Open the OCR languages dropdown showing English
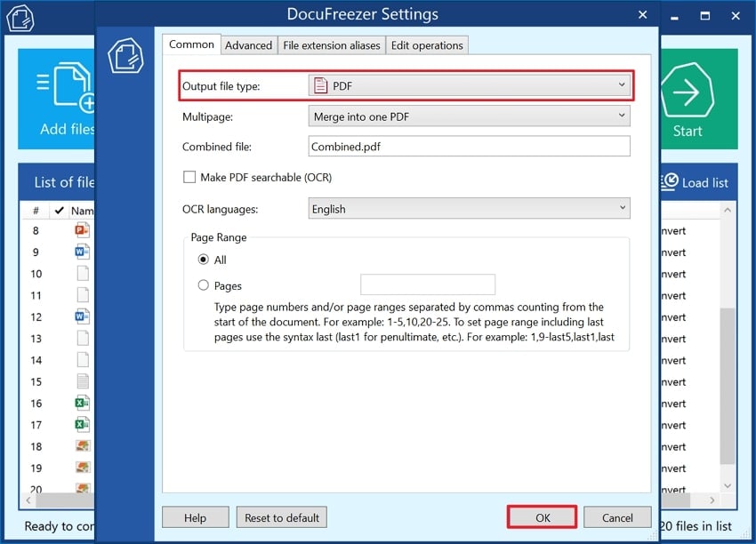This screenshot has width=756, height=544. (x=469, y=209)
